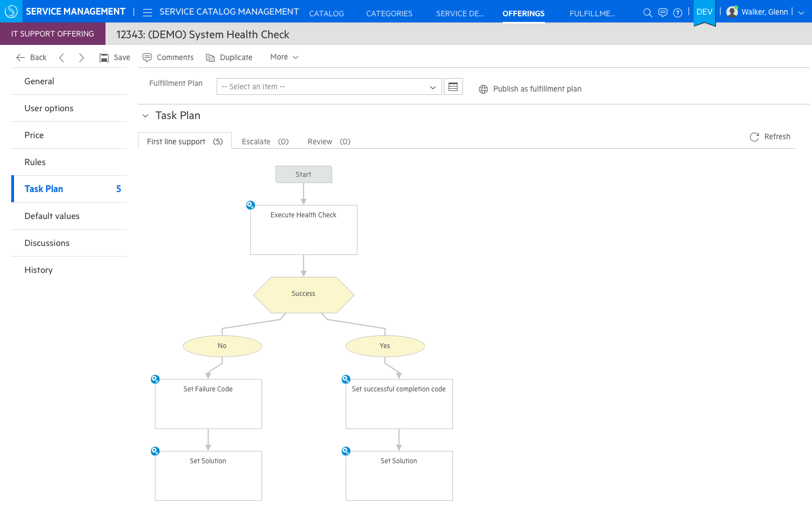Click the Refresh icon above the task diagram
The height and width of the screenshot is (511, 812).
click(x=754, y=136)
